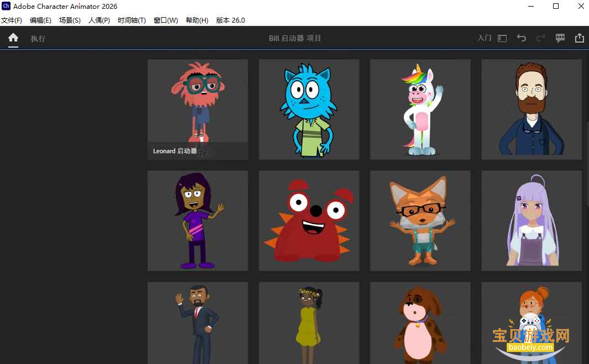
Task: Open the 帮助(H) menu
Action: 197,20
